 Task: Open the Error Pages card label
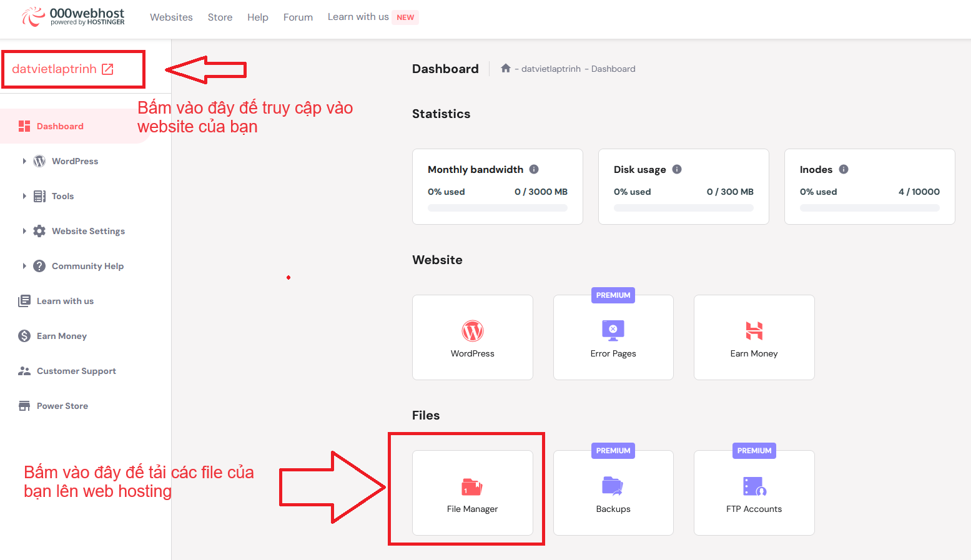tap(613, 353)
